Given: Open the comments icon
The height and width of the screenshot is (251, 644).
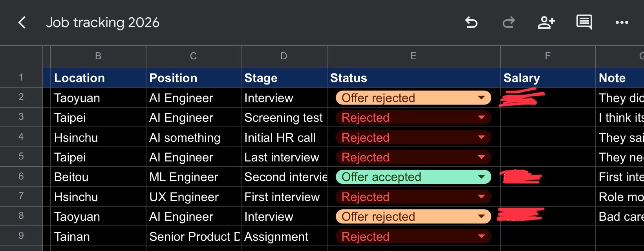Looking at the screenshot, I should tap(584, 22).
